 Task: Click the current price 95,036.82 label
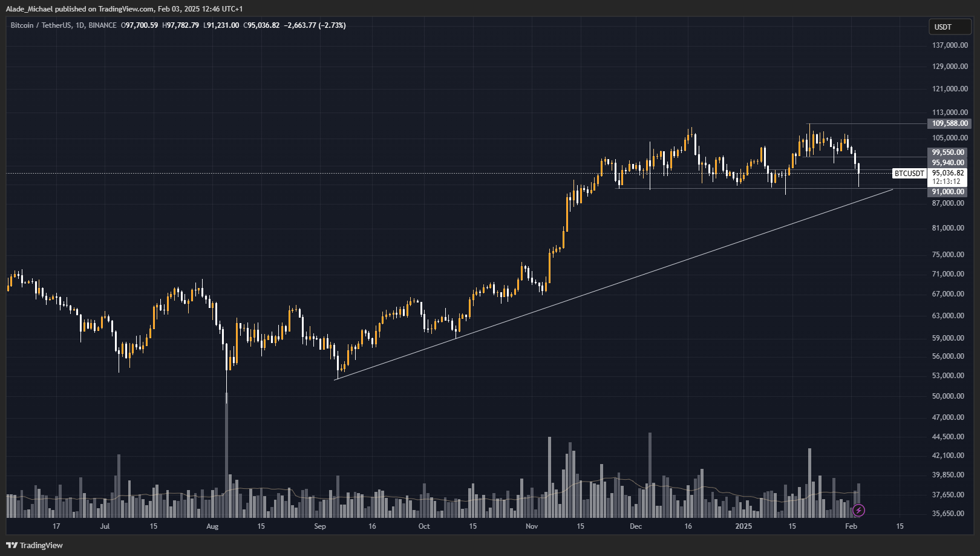pyautogui.click(x=947, y=173)
